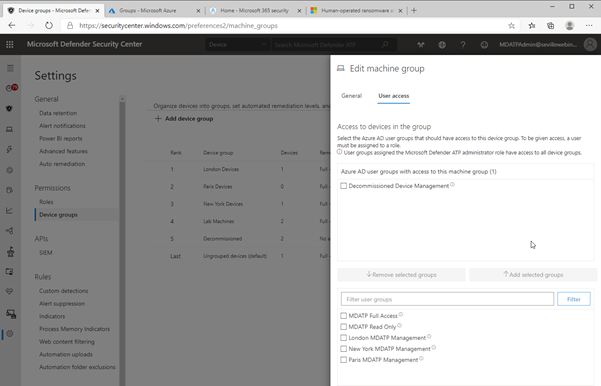Check the New York MDATP Management checkbox
The image size is (601, 386).
tap(343, 349)
